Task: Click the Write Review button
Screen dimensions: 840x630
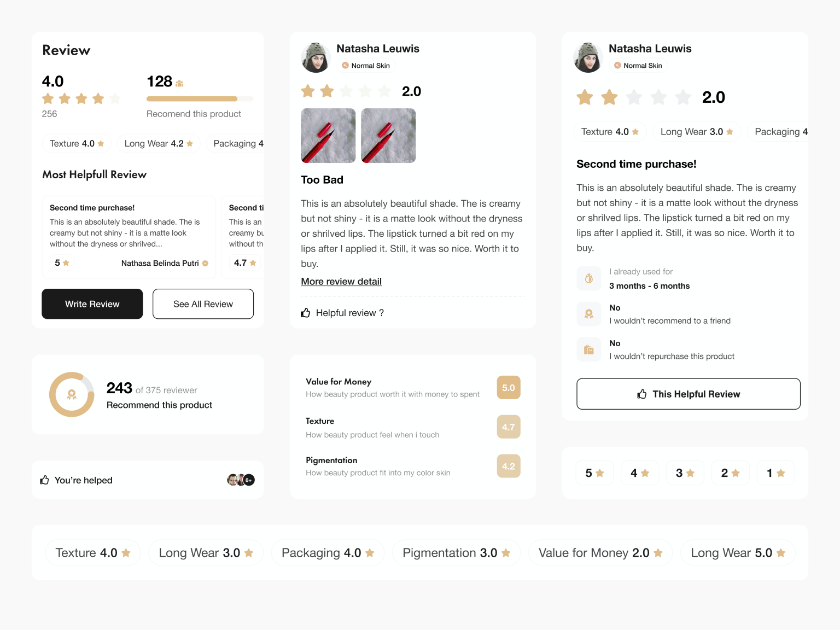Action: [92, 304]
